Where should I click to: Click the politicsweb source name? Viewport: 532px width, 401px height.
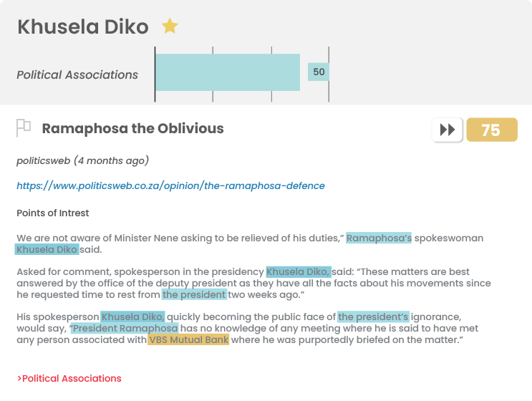pos(44,160)
